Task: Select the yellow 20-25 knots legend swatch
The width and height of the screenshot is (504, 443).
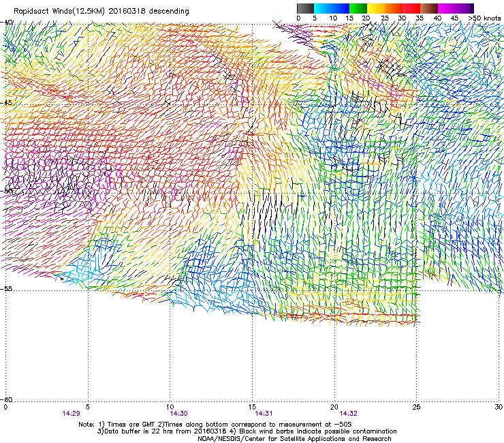Action: coord(376,8)
